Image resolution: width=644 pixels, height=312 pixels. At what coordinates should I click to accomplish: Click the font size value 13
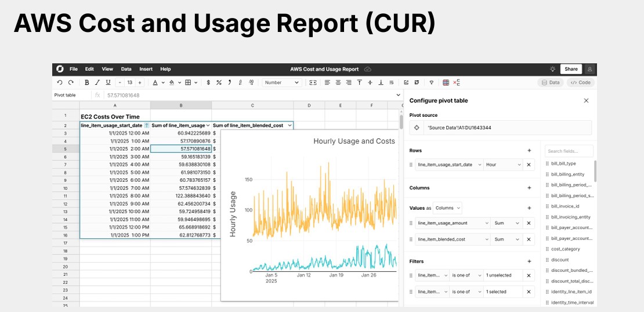click(x=130, y=83)
